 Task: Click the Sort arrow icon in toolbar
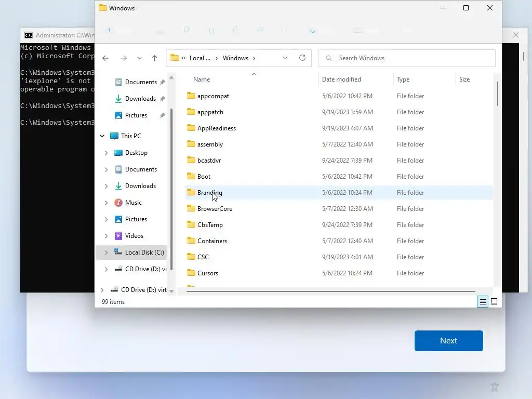click(312, 31)
